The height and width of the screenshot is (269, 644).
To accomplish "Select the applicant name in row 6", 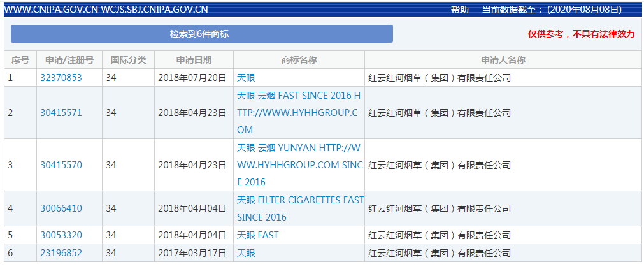I will pos(440,253).
